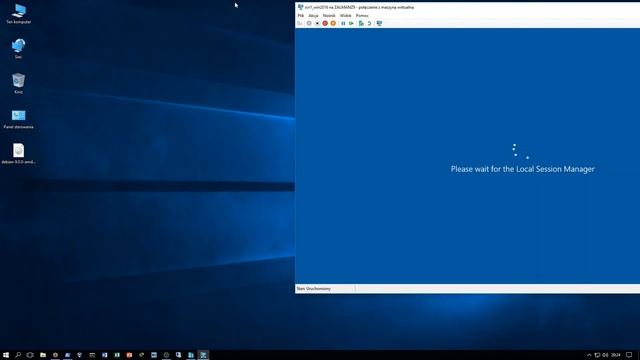Open File Explorer from the taskbar
This screenshot has width=640, height=360.
[43, 355]
